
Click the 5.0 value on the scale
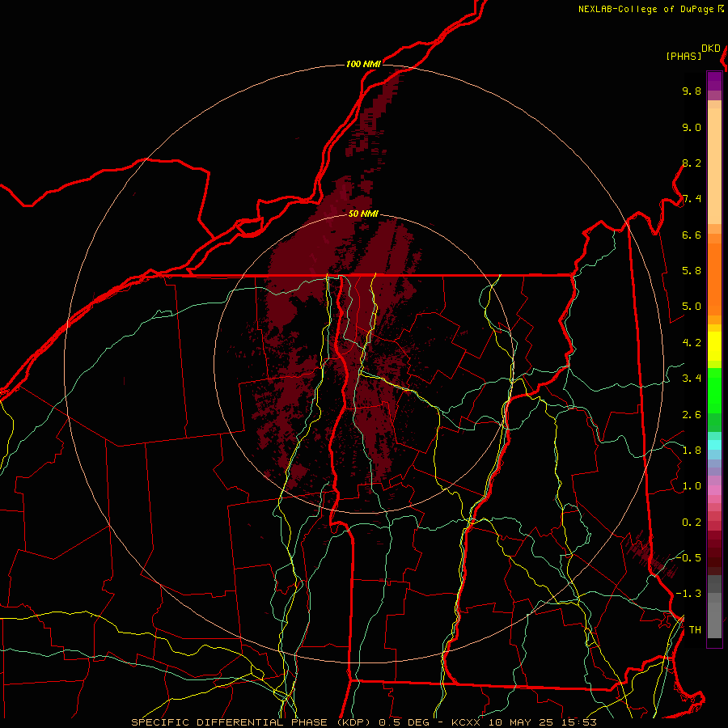coord(692,307)
